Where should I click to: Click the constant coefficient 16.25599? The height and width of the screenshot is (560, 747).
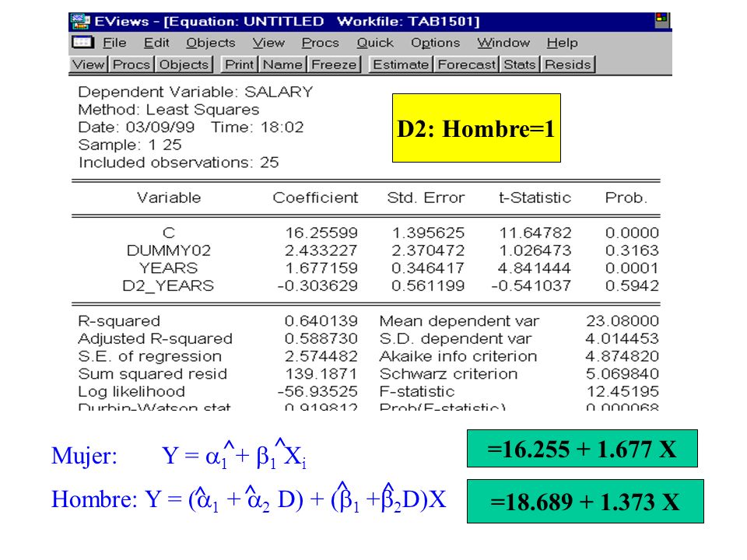click(x=321, y=233)
